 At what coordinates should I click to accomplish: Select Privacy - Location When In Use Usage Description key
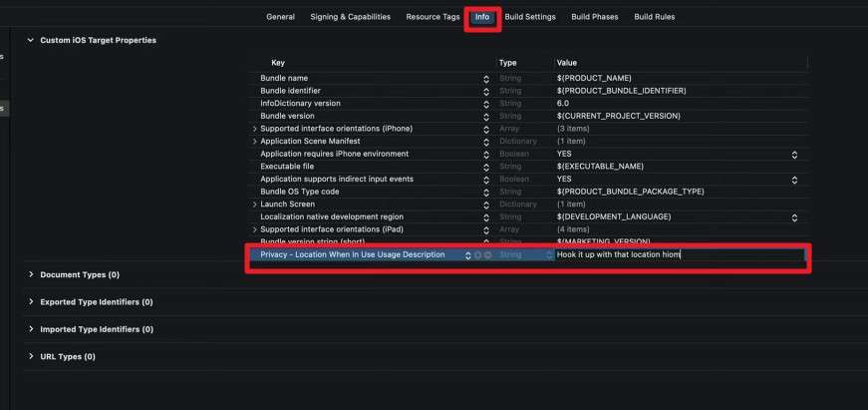point(353,254)
